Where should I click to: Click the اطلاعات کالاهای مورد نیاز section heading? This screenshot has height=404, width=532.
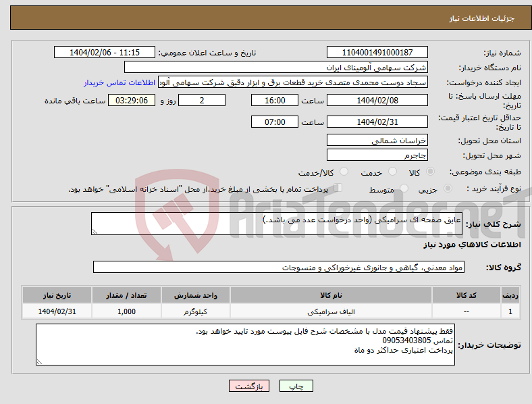pos(472,245)
